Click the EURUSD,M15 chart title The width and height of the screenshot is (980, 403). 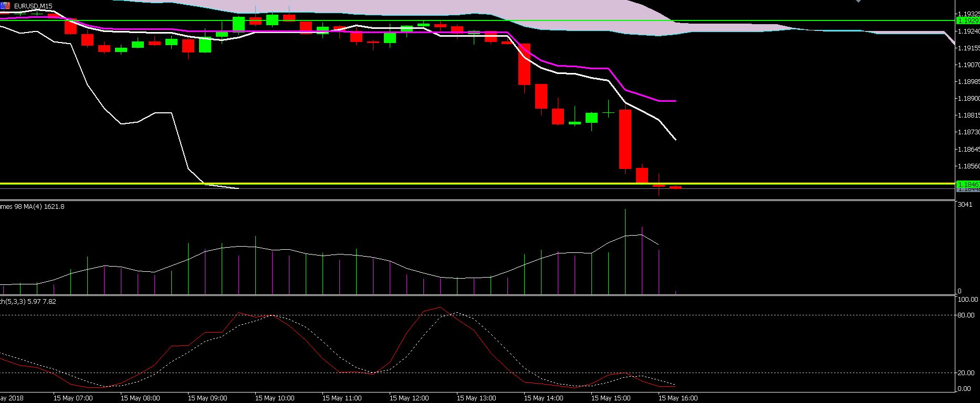33,6
